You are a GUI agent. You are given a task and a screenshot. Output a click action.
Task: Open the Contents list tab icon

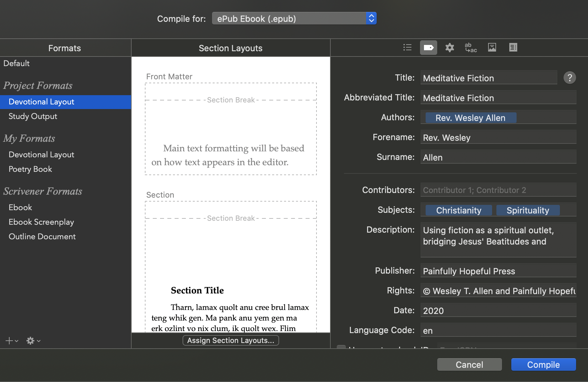click(407, 48)
